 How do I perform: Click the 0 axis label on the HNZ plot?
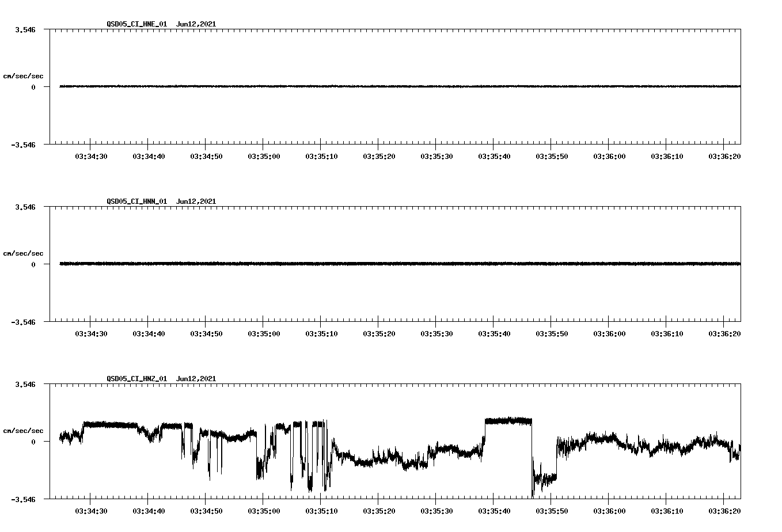point(33,442)
